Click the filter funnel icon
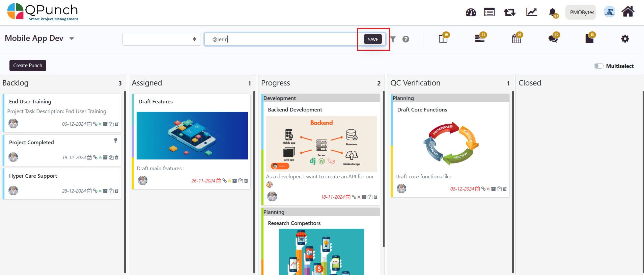 pyautogui.click(x=393, y=39)
